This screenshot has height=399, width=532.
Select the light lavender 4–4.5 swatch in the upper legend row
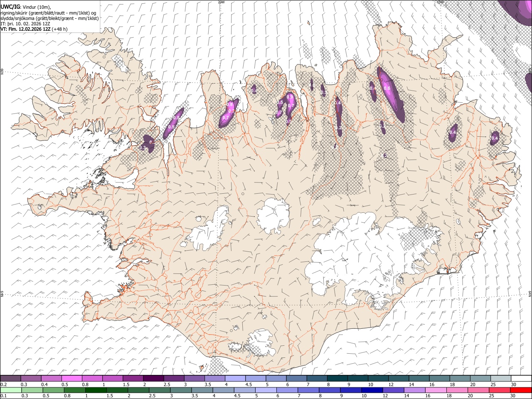[235, 379]
